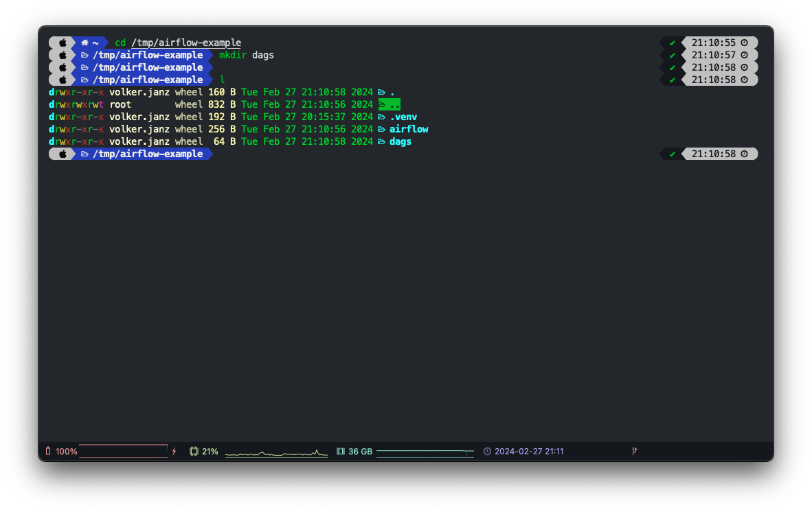Click the clock icon before 2024-02-27 21:11
812x512 pixels.
(x=487, y=452)
